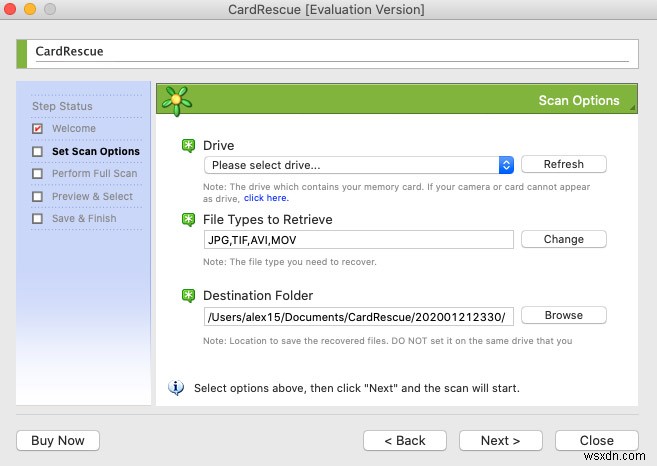
Task: Open the 'click here' help link
Action: pos(266,198)
